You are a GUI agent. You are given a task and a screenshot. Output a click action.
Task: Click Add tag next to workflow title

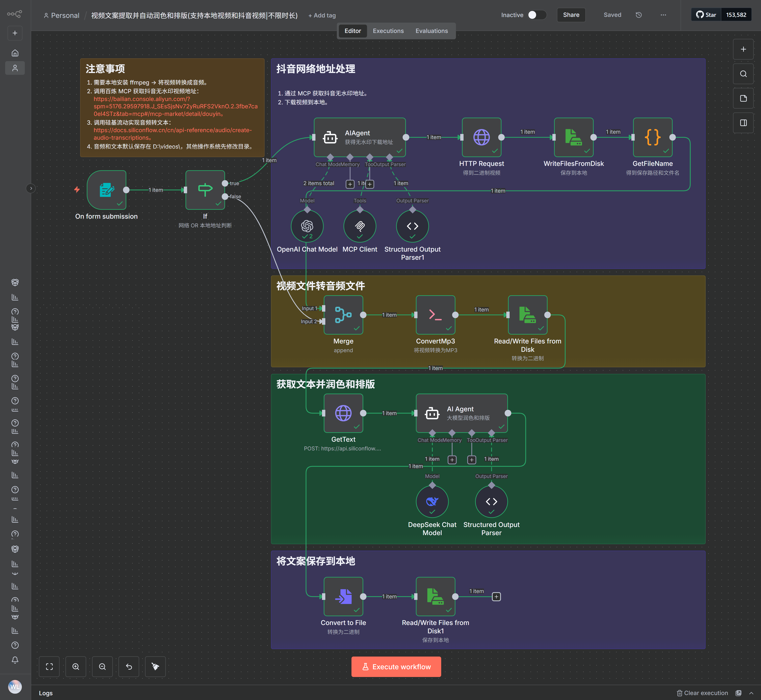click(322, 15)
